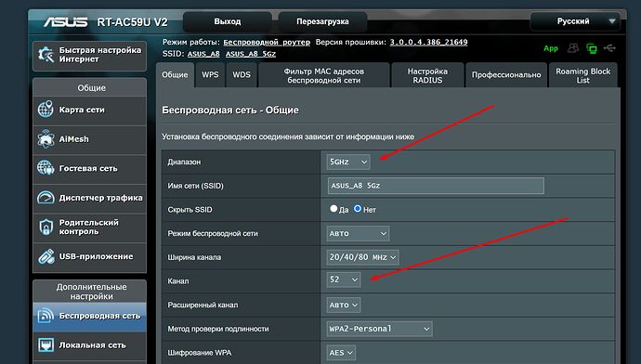This screenshot has width=641, height=364.
Task: Click the ASUS logo in header
Action: click(x=65, y=21)
